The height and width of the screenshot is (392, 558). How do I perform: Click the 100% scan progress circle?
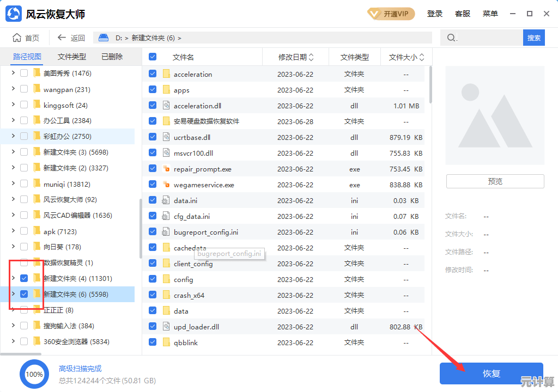pyautogui.click(x=34, y=374)
